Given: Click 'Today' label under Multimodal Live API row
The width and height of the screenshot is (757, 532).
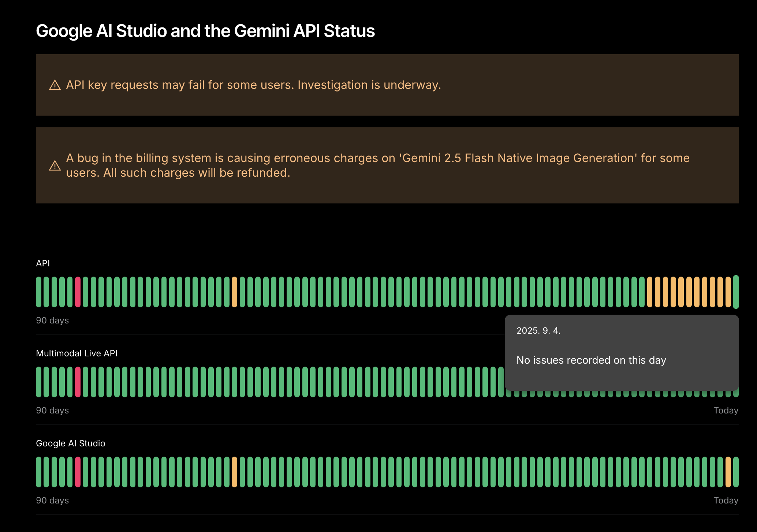Looking at the screenshot, I should point(726,411).
